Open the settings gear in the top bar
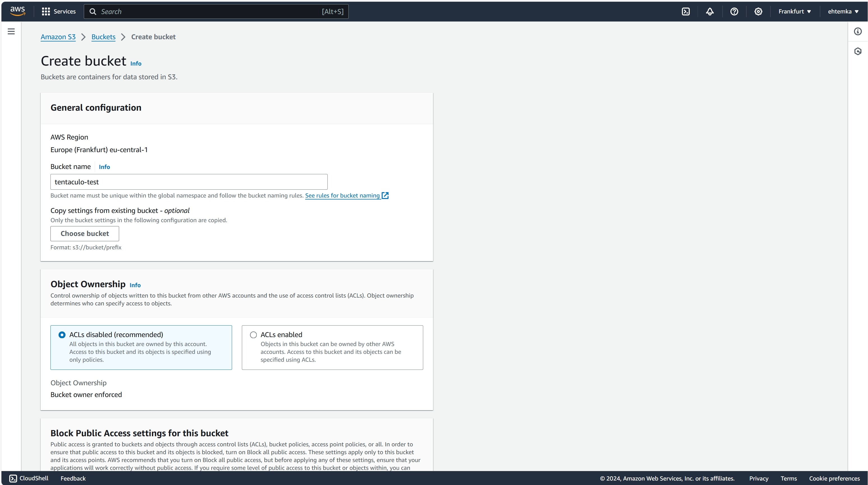Image resolution: width=868 pixels, height=485 pixels. pyautogui.click(x=758, y=11)
